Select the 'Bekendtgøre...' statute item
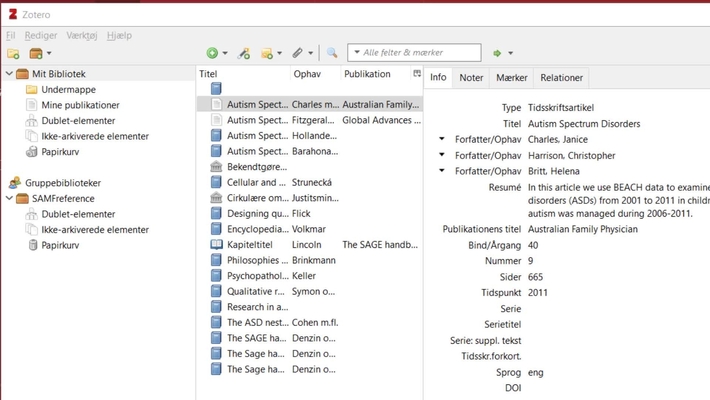710x400 pixels. [x=310, y=167]
